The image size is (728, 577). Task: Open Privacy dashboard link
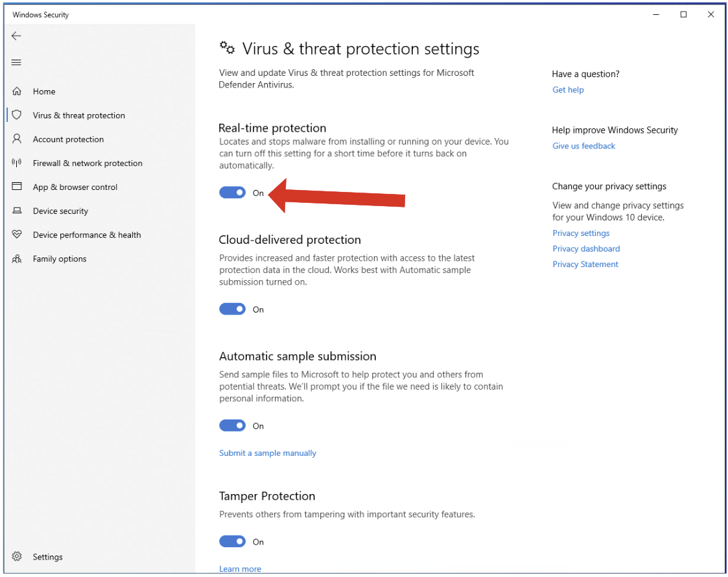click(x=586, y=249)
